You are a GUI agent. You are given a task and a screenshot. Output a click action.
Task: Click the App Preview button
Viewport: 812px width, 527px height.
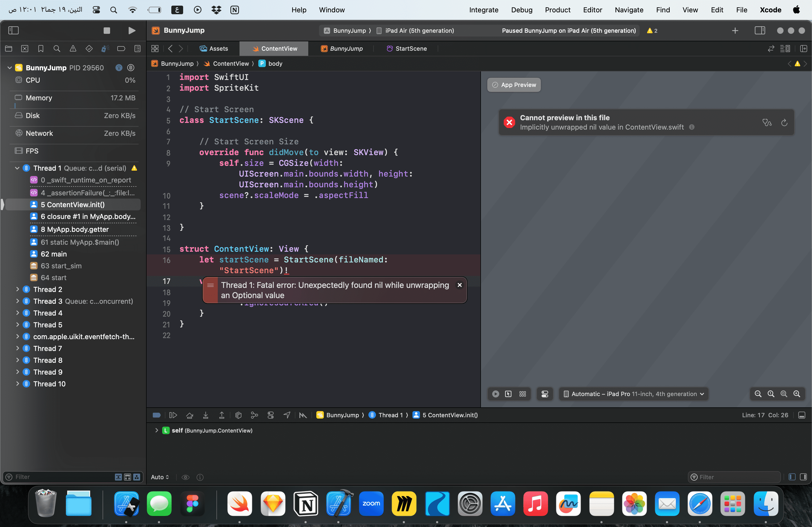514,85
